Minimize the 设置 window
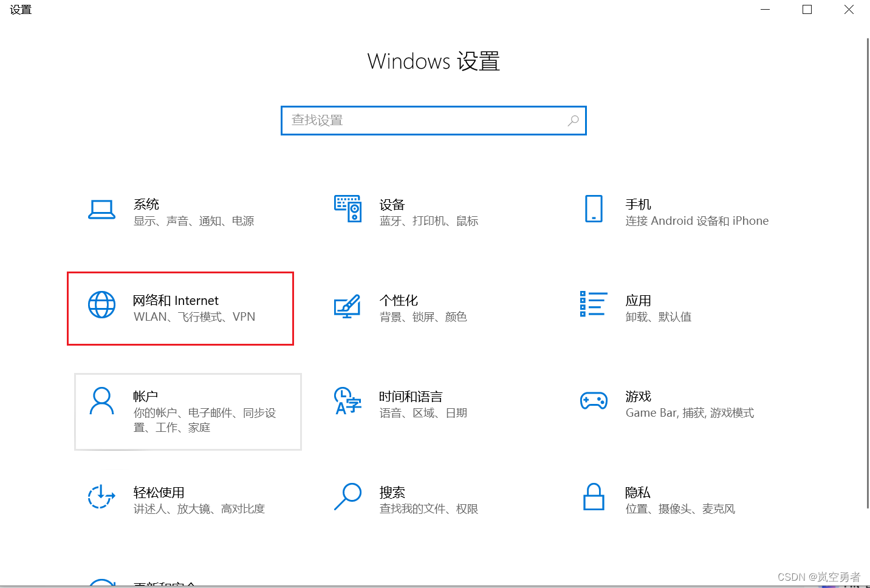Image resolution: width=870 pixels, height=588 pixels. pos(766,10)
